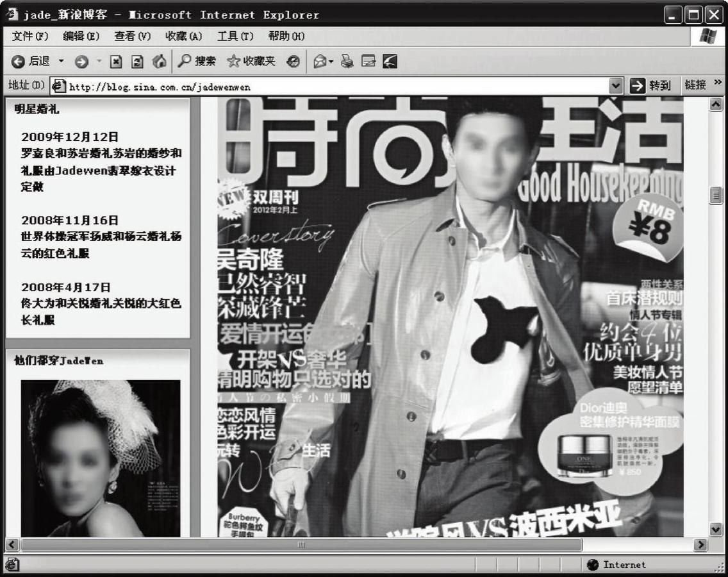This screenshot has width=728, height=577.
Task: Expand the mail button dropdown arrow
Action: click(x=331, y=62)
